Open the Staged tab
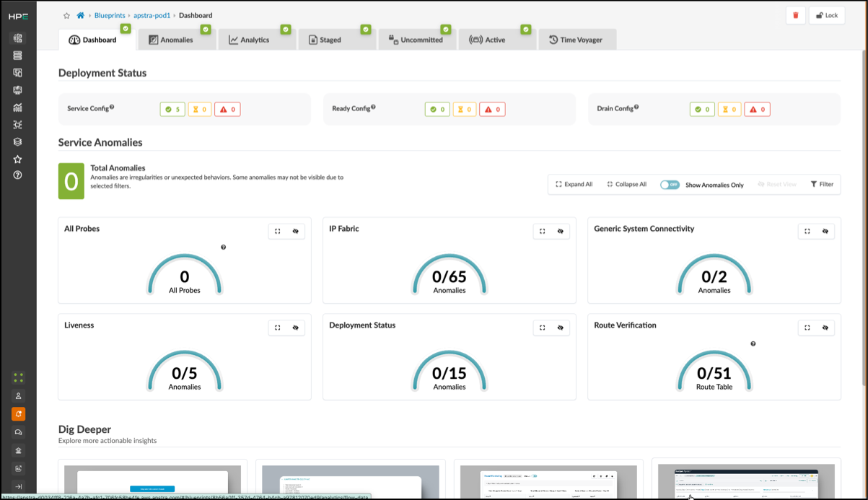 coord(338,40)
